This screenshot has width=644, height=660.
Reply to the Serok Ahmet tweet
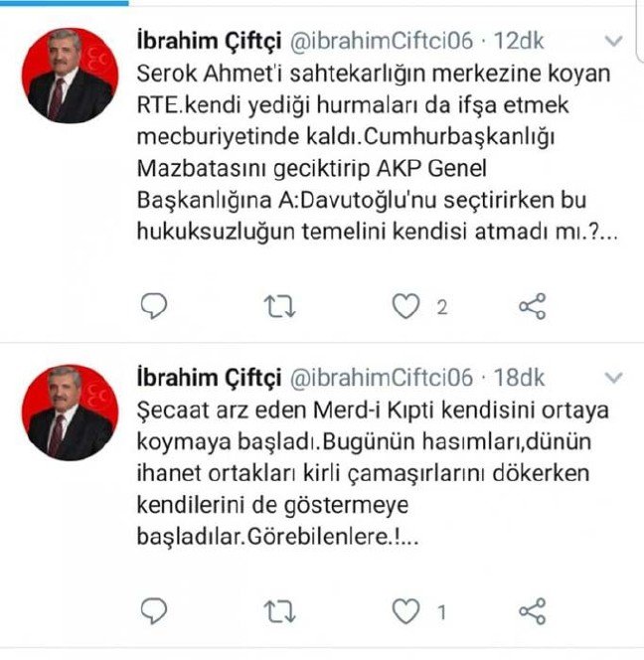pos(154,305)
